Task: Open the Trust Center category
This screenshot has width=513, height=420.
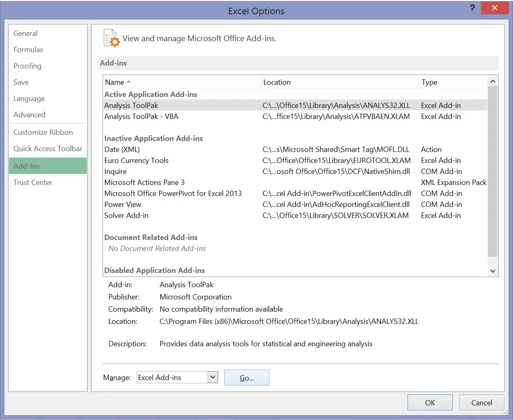Action: (33, 183)
